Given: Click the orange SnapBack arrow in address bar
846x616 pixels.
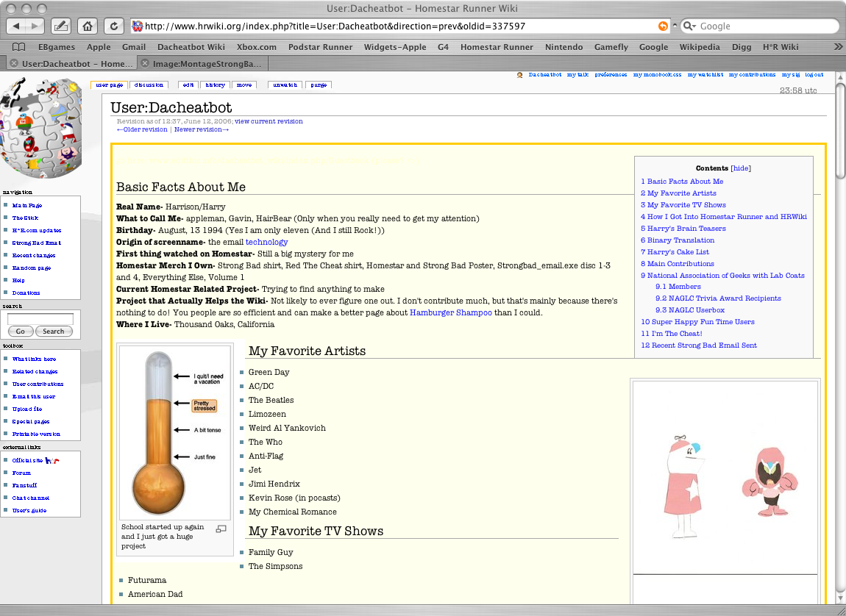Looking at the screenshot, I should click(663, 26).
